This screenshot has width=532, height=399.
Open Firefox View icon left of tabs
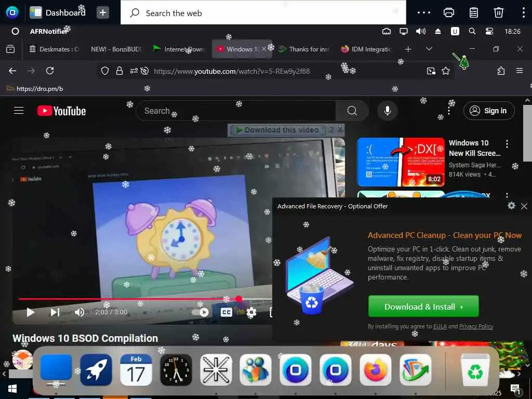[x=10, y=49]
